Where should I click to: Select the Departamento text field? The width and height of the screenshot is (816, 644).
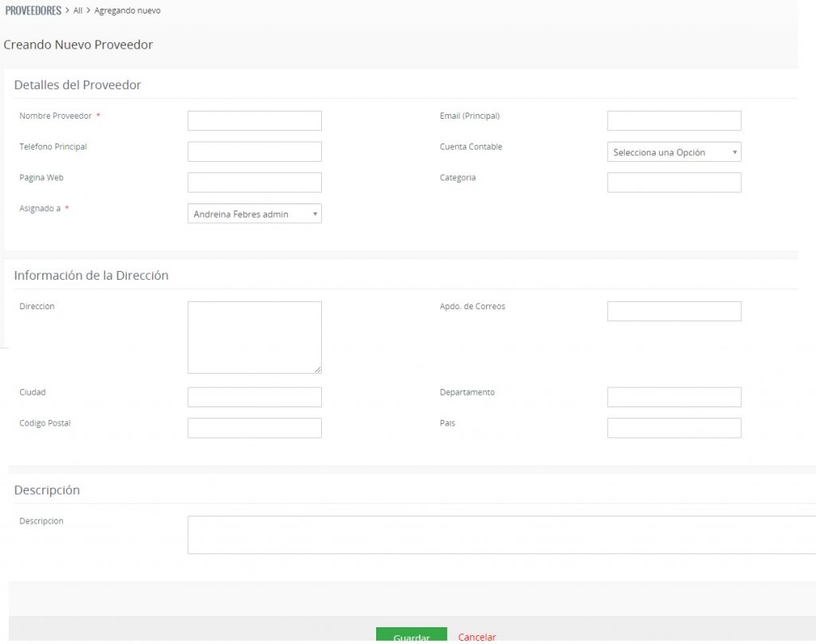click(674, 397)
